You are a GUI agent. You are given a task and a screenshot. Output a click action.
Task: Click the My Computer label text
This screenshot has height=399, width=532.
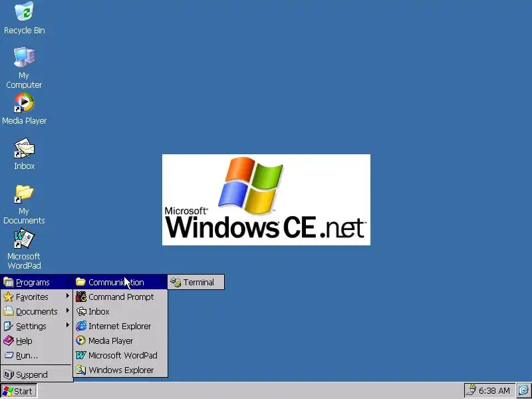[x=24, y=80]
